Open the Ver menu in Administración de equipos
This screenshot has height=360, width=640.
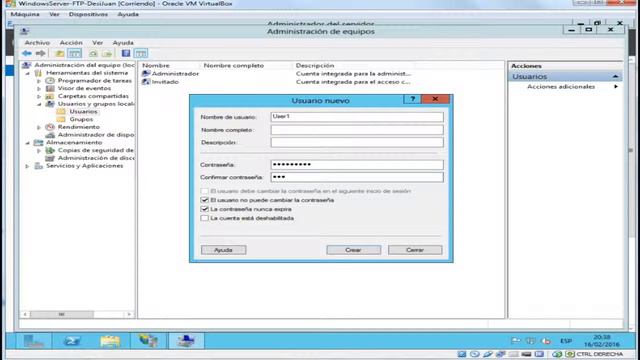pyautogui.click(x=98, y=42)
